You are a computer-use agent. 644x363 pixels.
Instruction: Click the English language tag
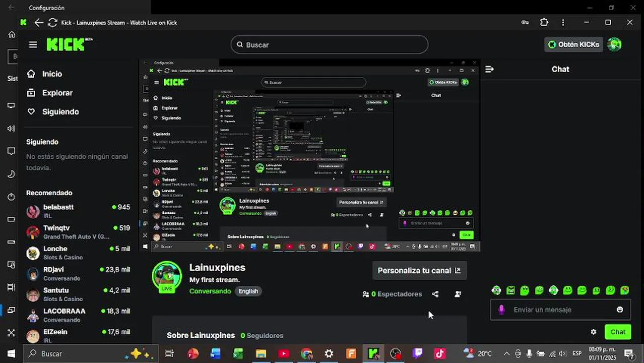tap(248, 291)
